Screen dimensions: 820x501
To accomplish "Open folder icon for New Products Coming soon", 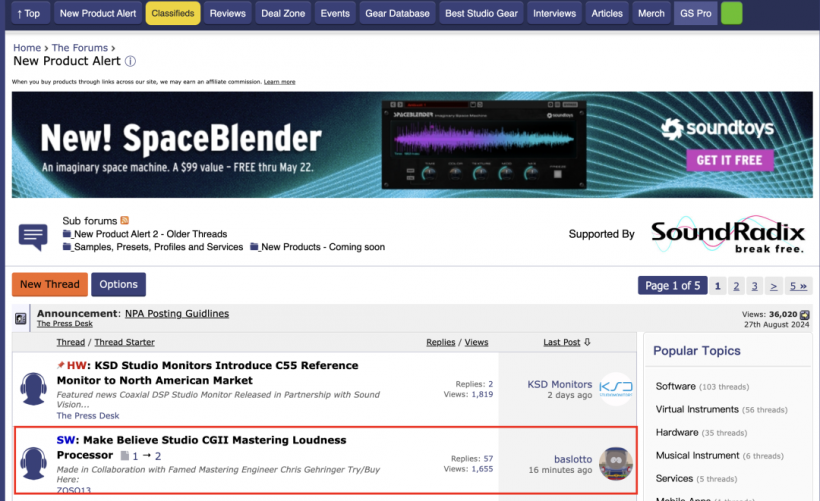I will click(x=254, y=246).
